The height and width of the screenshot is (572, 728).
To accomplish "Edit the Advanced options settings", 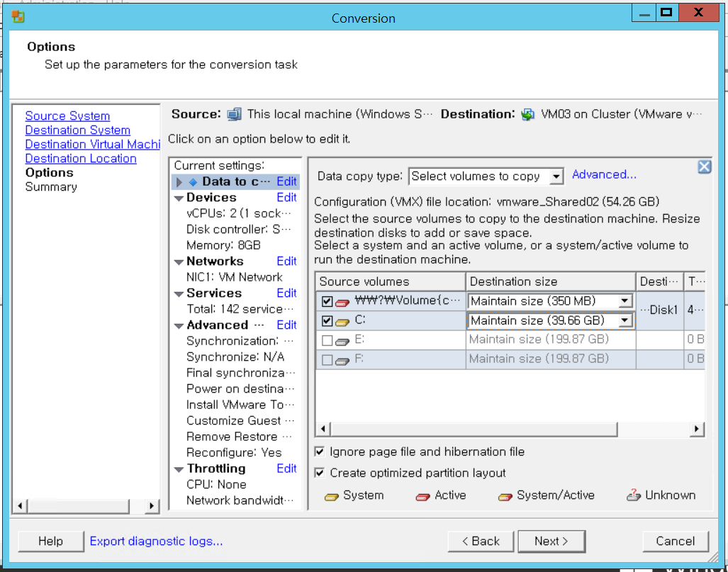I will click(286, 325).
